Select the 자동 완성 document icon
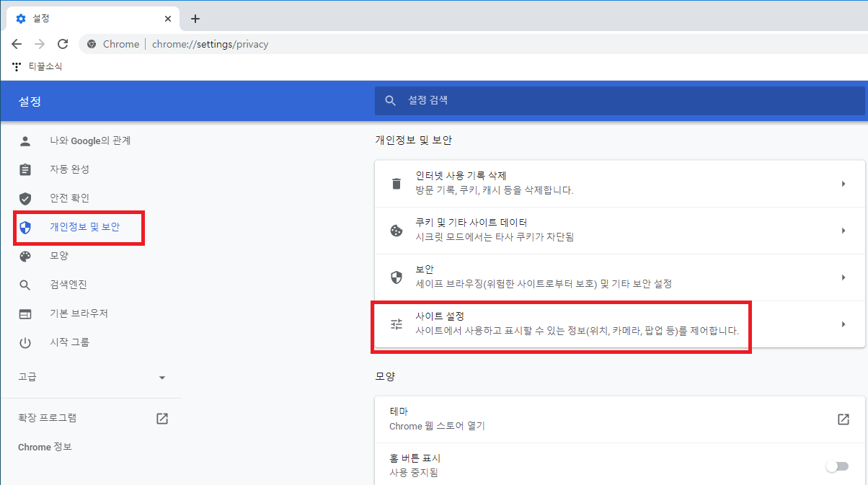The width and height of the screenshot is (868, 485). (x=25, y=169)
